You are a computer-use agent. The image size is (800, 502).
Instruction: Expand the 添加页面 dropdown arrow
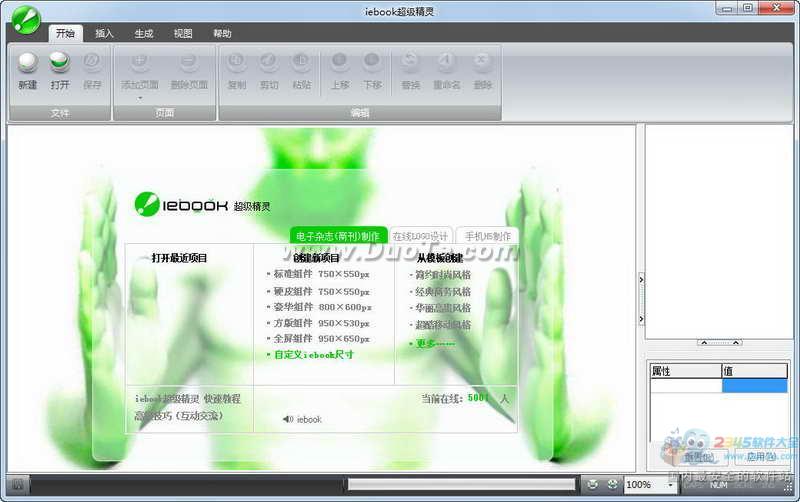click(x=139, y=98)
